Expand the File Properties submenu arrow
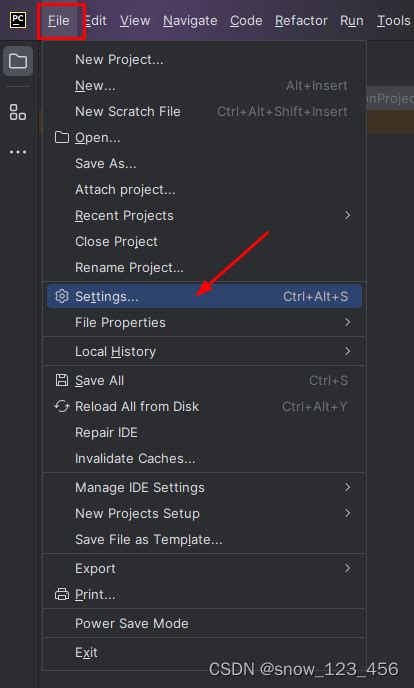Viewport: 414px width, 688px height. pyautogui.click(x=347, y=322)
